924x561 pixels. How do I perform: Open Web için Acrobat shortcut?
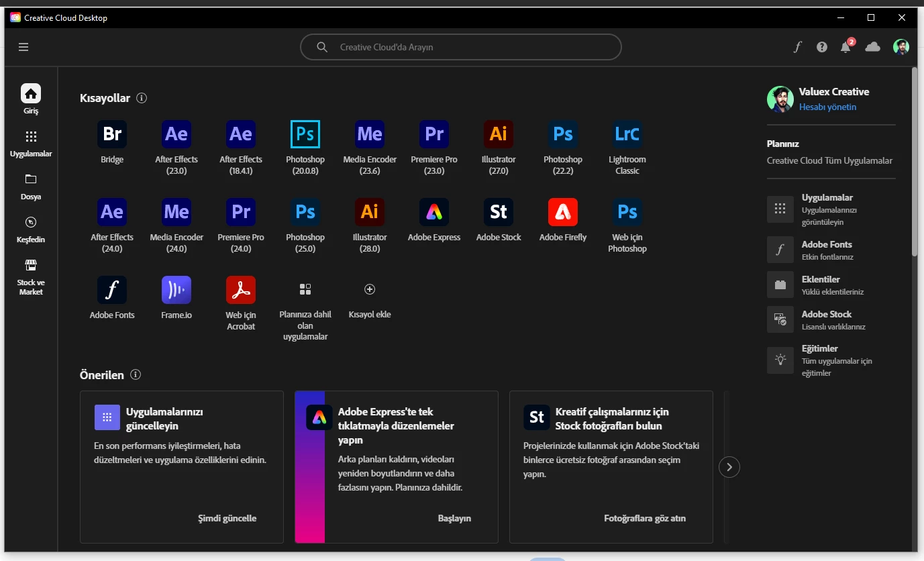click(241, 290)
